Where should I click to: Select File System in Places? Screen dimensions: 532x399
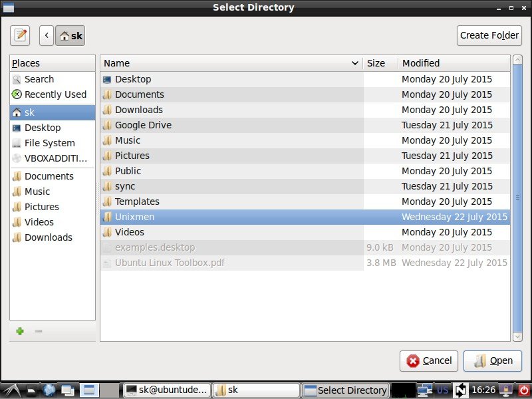pyautogui.click(x=53, y=143)
